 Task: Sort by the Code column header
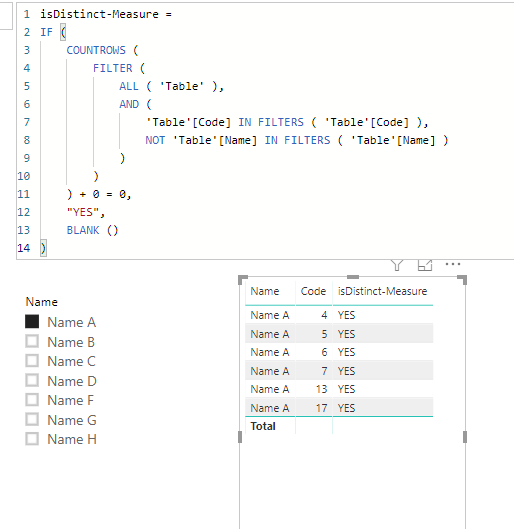(313, 291)
